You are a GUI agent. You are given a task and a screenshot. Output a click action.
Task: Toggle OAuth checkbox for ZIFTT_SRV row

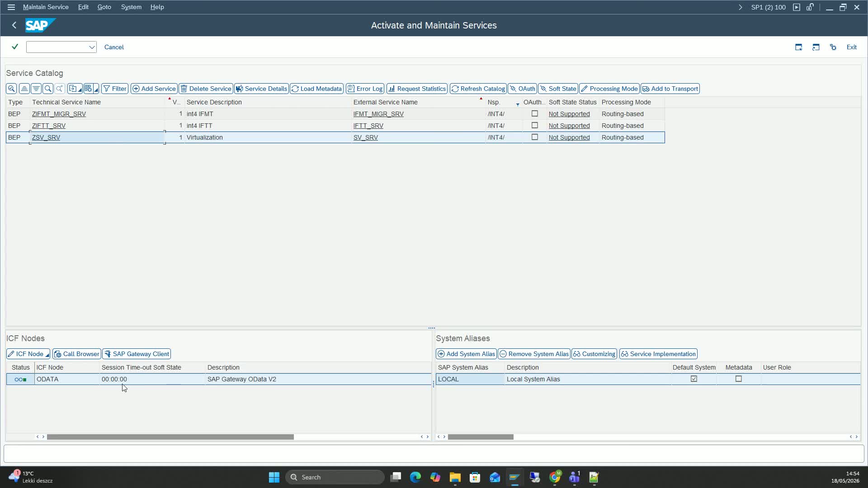point(535,126)
